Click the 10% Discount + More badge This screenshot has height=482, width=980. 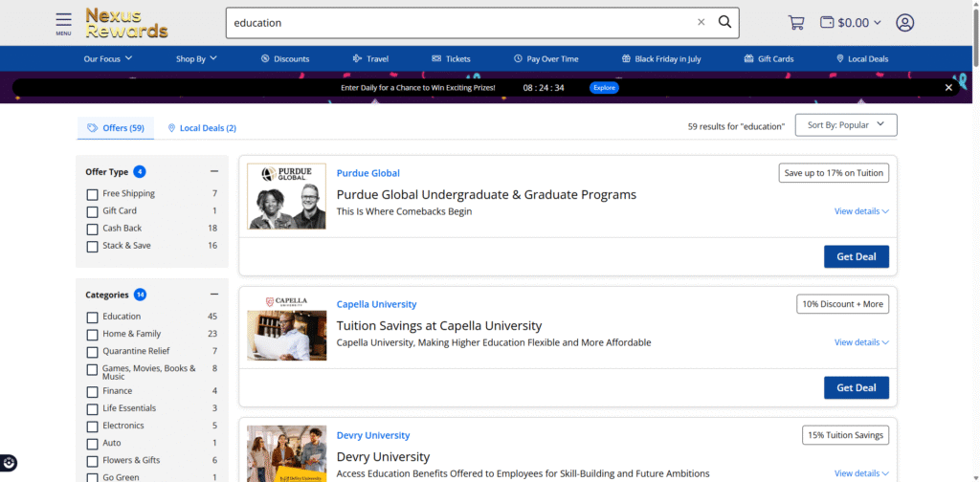point(842,304)
